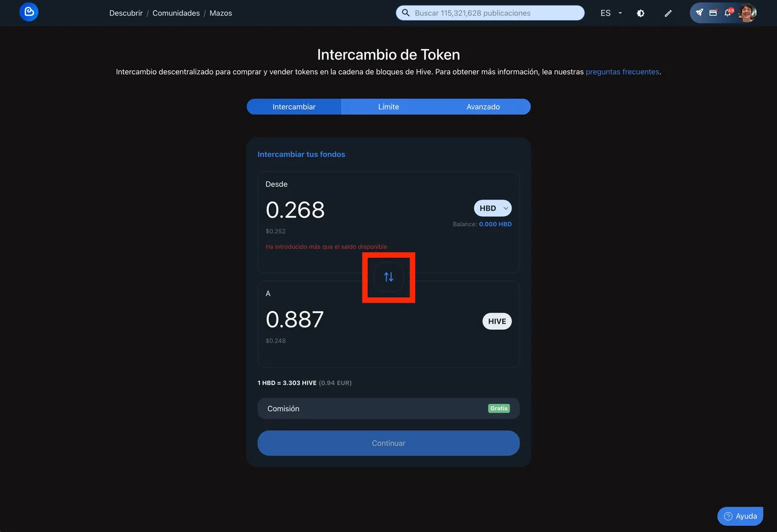Switch to the Avanzado tab
The height and width of the screenshot is (532, 777).
pos(483,107)
